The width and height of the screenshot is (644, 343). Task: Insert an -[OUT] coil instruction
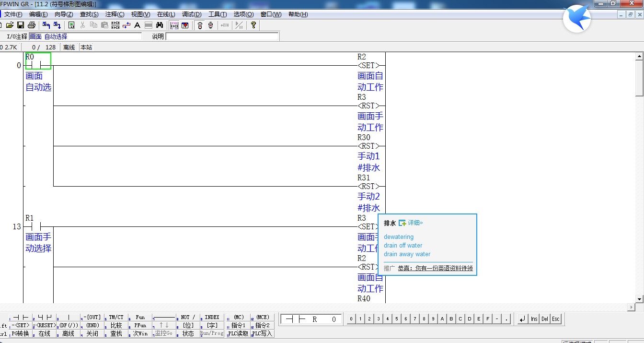(92, 318)
